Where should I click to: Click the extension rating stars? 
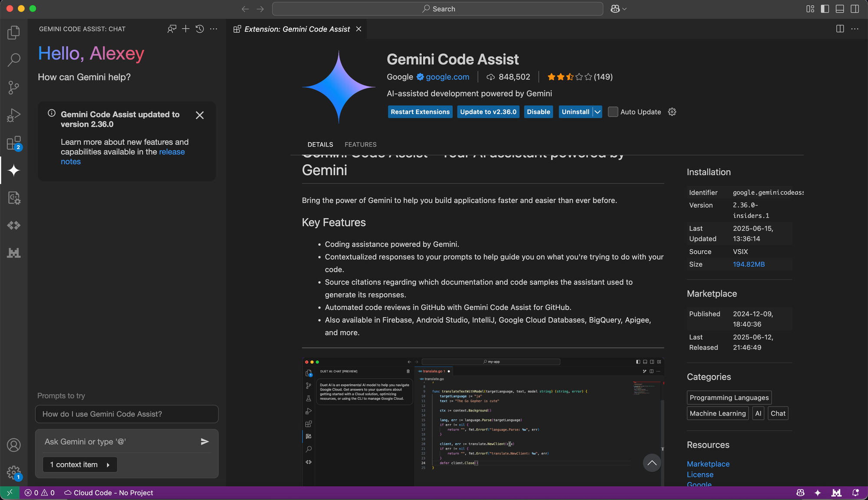569,77
